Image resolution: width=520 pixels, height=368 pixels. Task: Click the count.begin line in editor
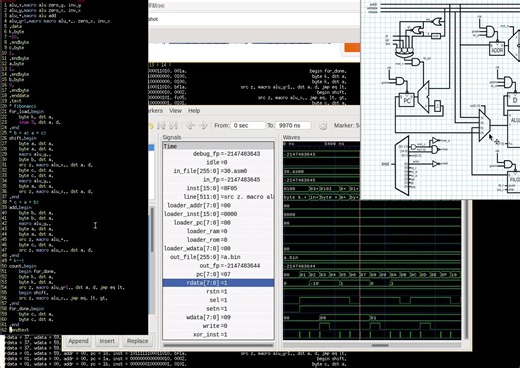pos(23,266)
